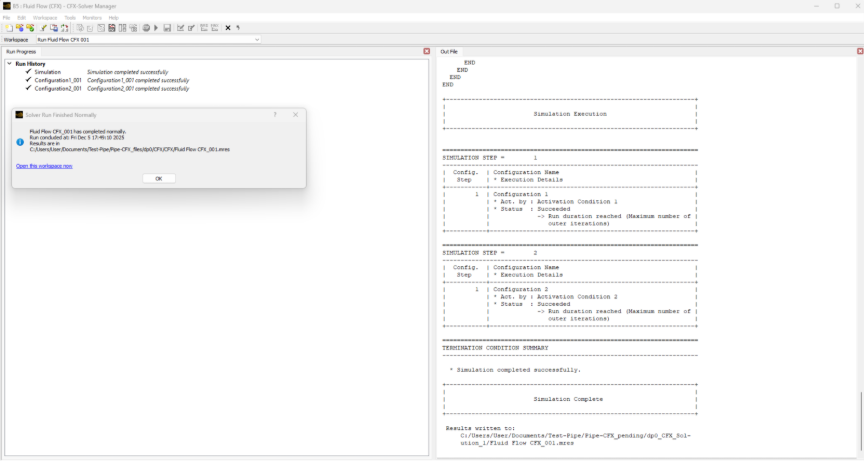Viewport: 864px width, 462px height.
Task: Click the Stop Current Run icon
Action: coord(146,28)
